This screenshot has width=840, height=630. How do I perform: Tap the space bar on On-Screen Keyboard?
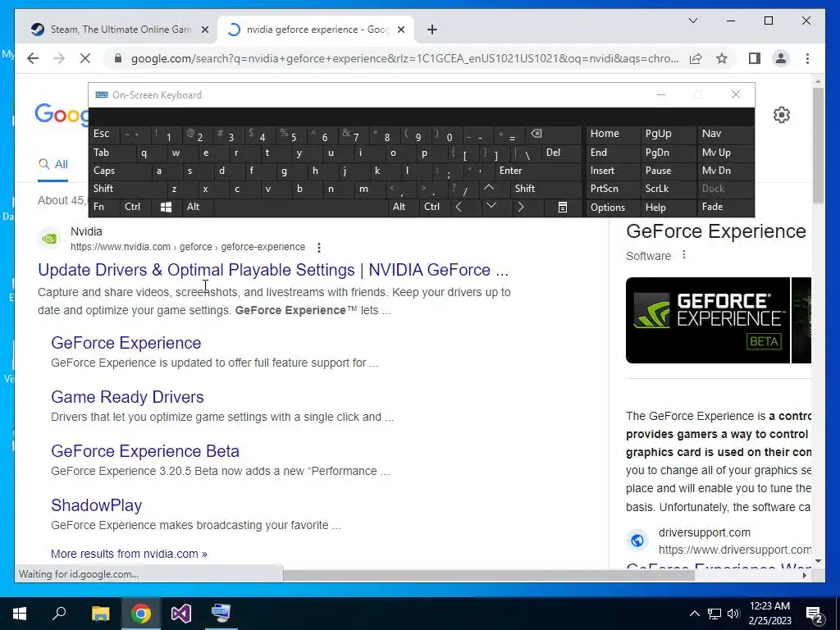(300, 207)
